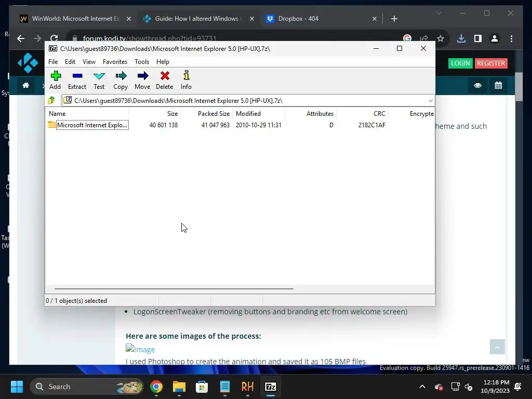Reload the Chrome page

click(54, 38)
